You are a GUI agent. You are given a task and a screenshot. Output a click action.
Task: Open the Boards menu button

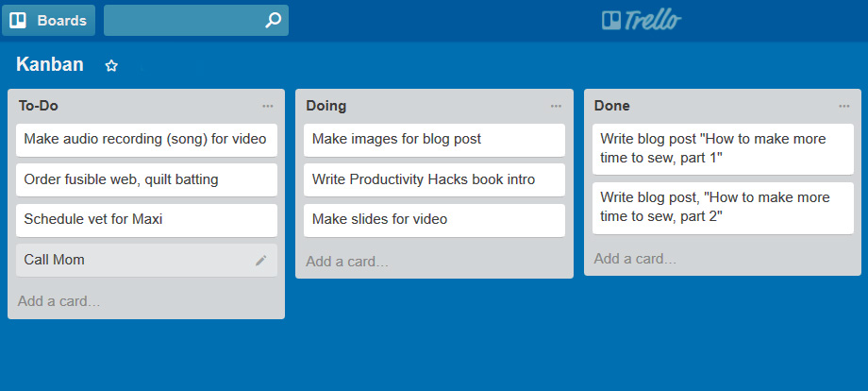[x=49, y=21]
